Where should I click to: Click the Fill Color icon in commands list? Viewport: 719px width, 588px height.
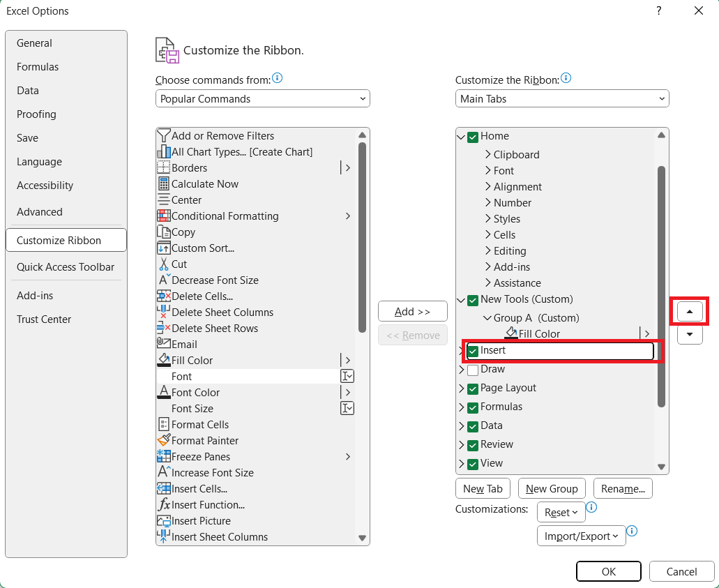(164, 361)
